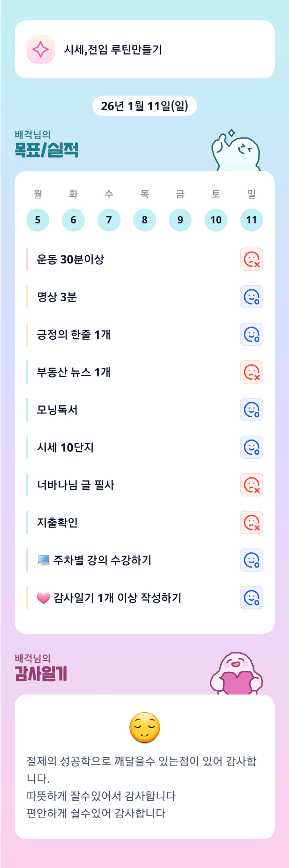
Task: Click the red failed face for 부동산 뉴스 1개
Action: [x=251, y=372]
